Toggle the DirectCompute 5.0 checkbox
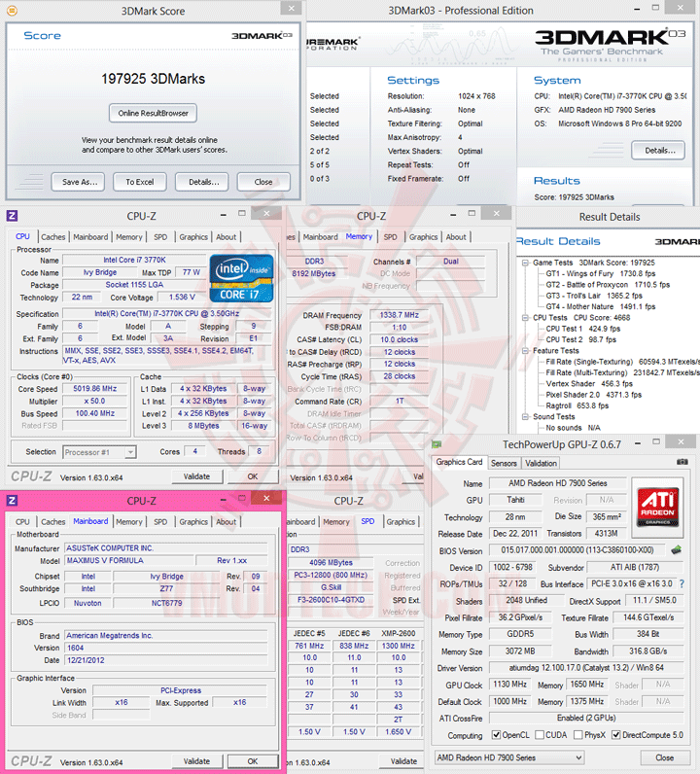The image size is (700, 774). point(615,735)
